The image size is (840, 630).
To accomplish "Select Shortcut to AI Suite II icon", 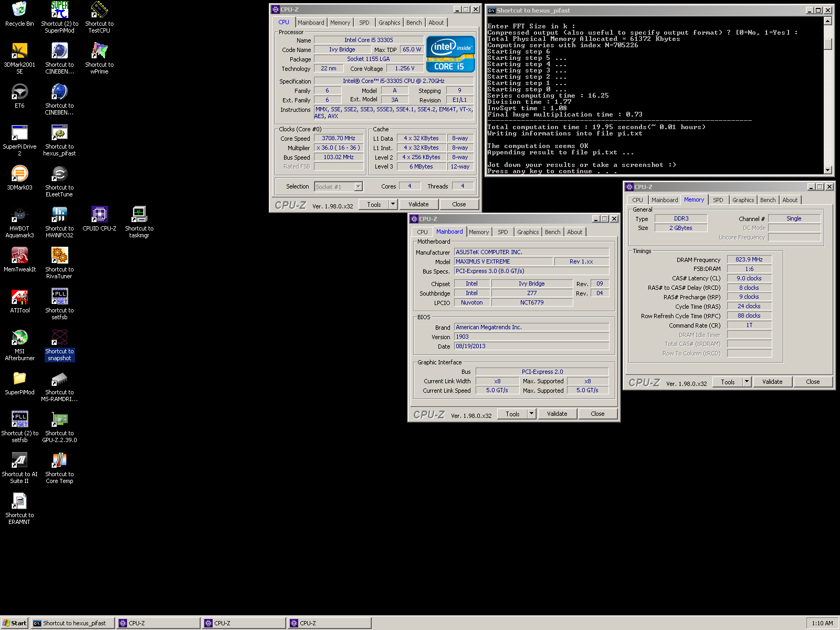I will [x=19, y=467].
